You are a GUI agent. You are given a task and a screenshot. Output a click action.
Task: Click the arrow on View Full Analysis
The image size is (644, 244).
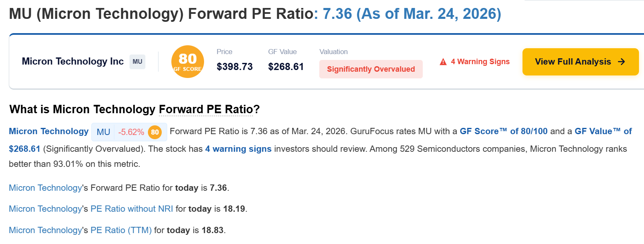[x=622, y=62]
